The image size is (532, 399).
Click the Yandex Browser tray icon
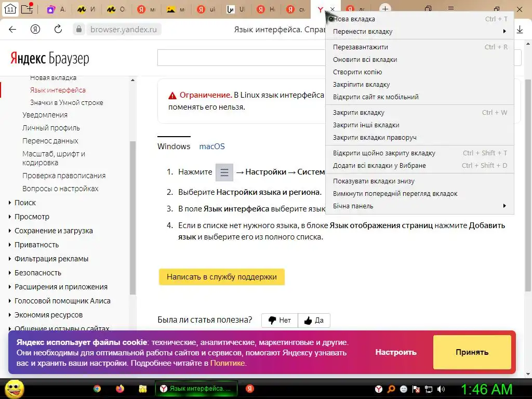point(379,389)
